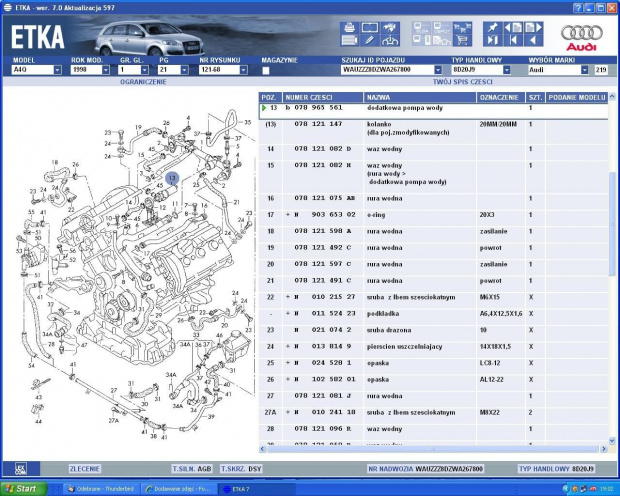
Task: Click the ETKA 7 taskbar button
Action: coord(256,489)
